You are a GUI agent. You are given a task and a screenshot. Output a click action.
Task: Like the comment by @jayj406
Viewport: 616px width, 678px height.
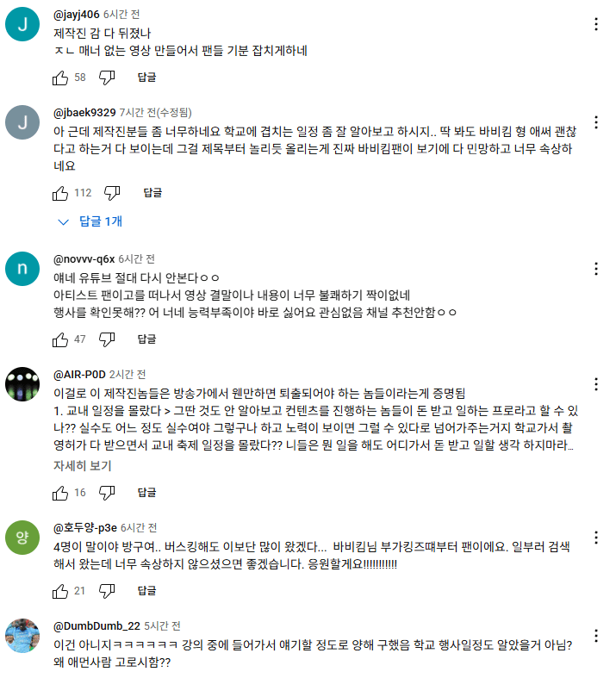pos(60,78)
